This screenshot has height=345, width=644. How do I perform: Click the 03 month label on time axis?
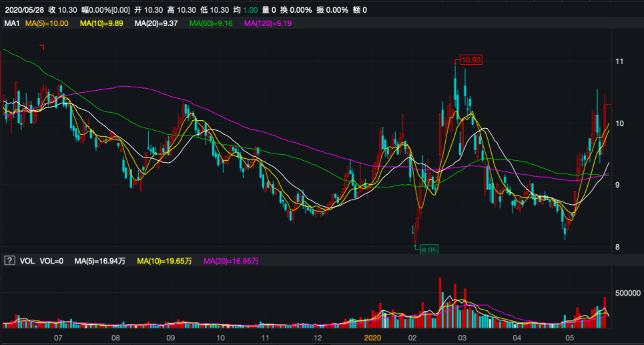(x=464, y=338)
